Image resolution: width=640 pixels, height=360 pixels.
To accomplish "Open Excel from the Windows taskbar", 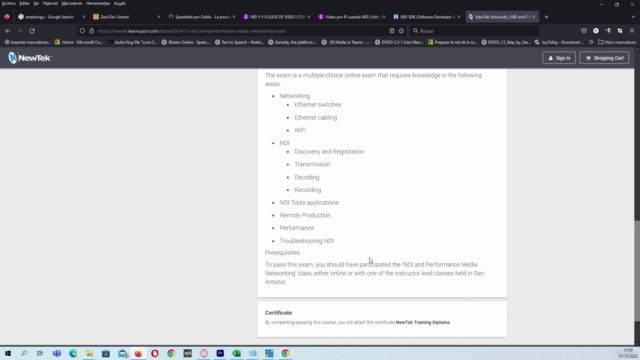I will [236, 353].
